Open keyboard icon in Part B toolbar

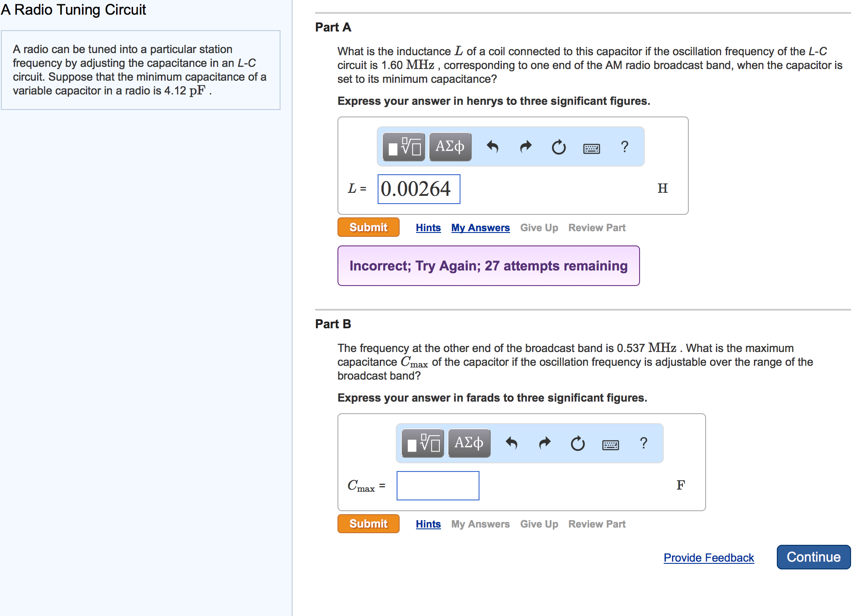click(610, 445)
